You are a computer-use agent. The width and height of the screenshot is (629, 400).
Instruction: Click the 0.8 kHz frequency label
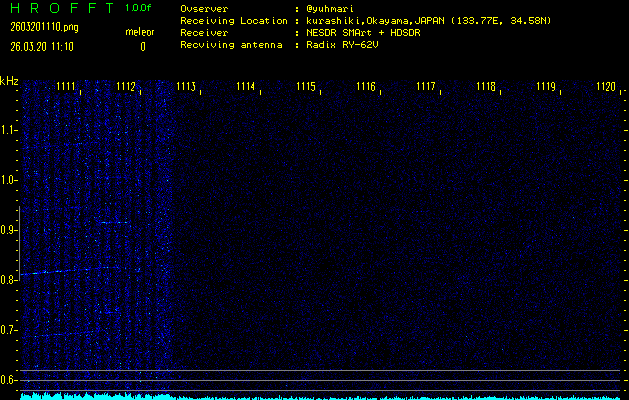[8, 280]
